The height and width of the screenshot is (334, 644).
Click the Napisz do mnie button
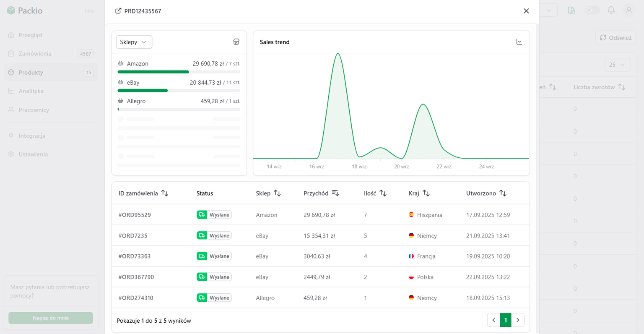(x=51, y=318)
